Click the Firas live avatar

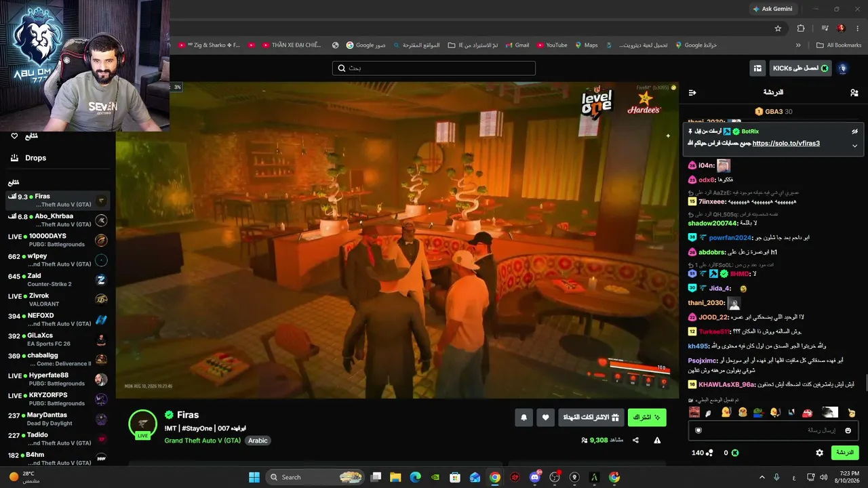point(142,424)
